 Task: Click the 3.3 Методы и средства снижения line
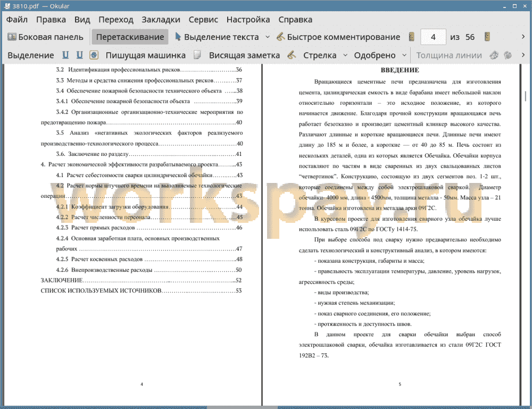tap(149, 80)
